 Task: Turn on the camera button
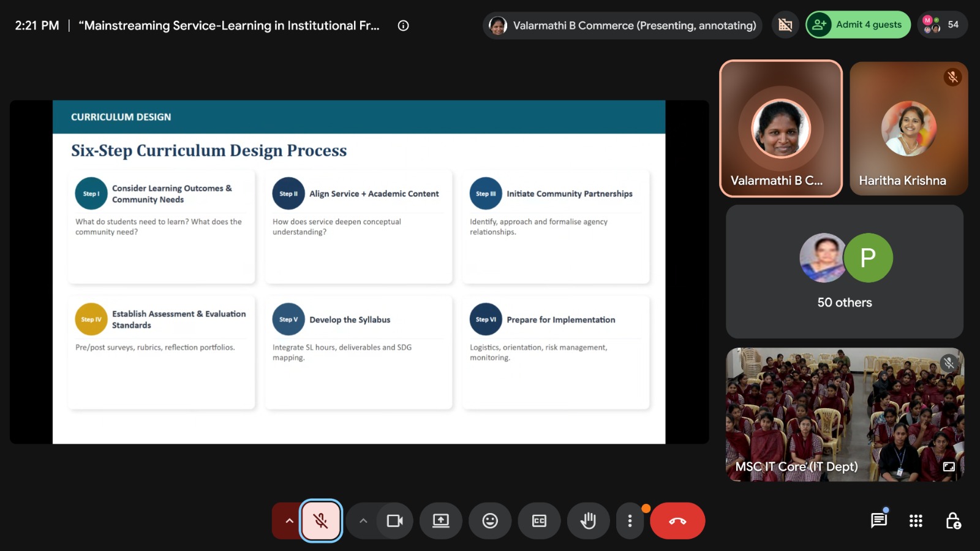point(395,521)
